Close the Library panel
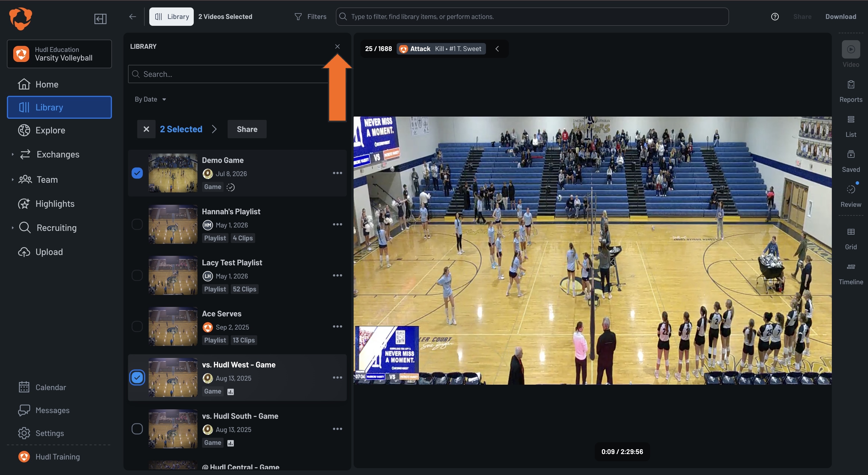 point(337,46)
